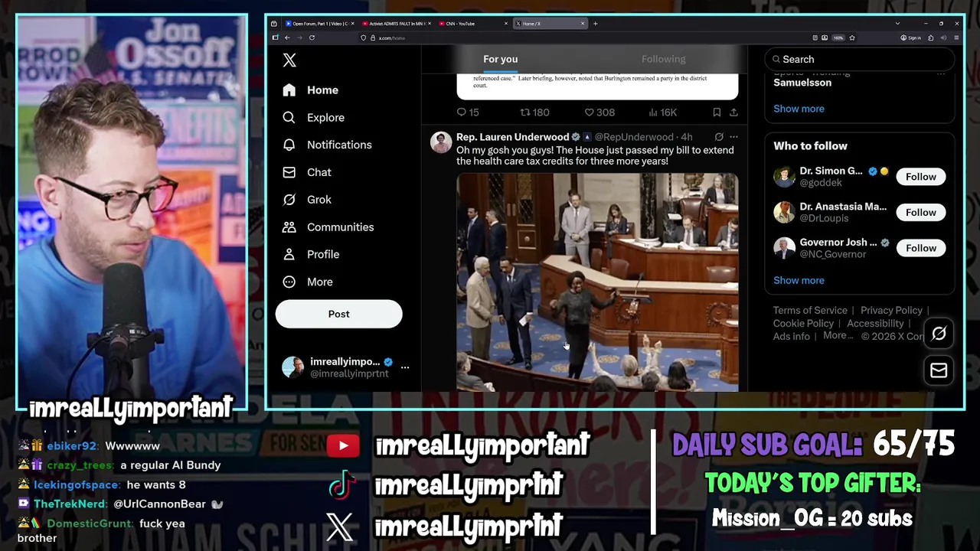Open Accessibility footer link
This screenshot has height=551, width=980.
(875, 324)
